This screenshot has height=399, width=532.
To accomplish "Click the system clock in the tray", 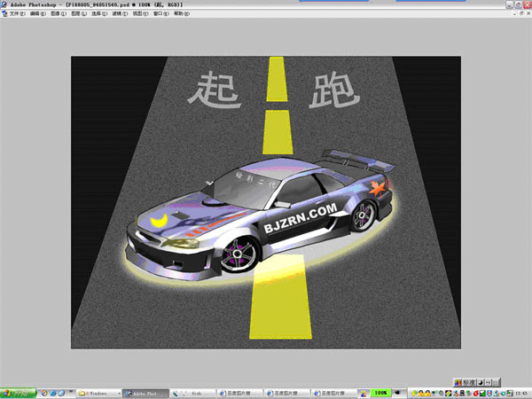I will coord(521,393).
